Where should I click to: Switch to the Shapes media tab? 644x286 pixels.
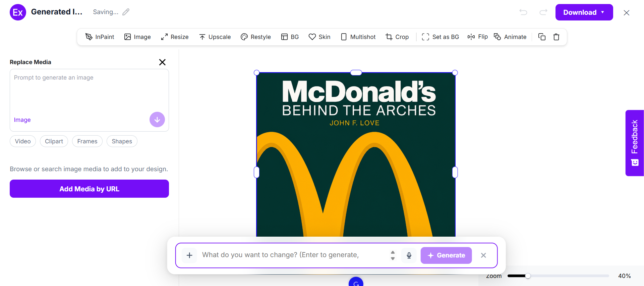click(x=122, y=141)
